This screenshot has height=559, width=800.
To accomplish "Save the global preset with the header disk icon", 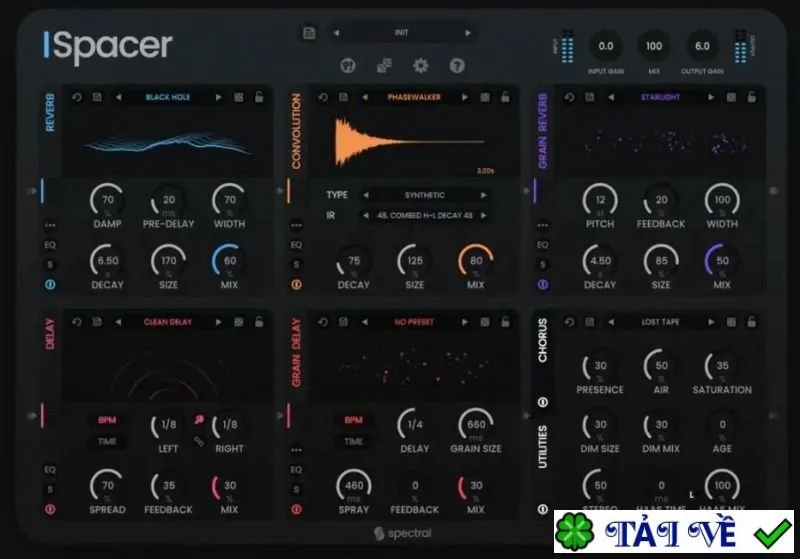I will pyautogui.click(x=309, y=33).
